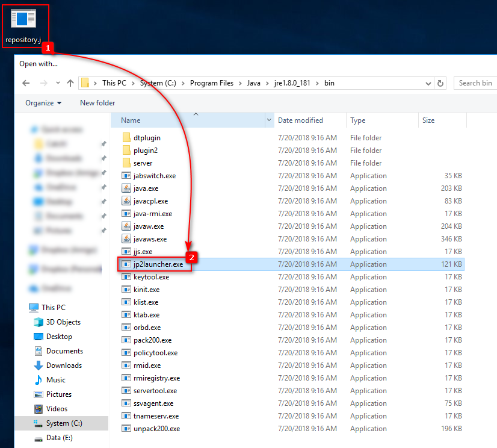Refresh the current folder listing
The width and height of the screenshot is (497, 448).
440,83
